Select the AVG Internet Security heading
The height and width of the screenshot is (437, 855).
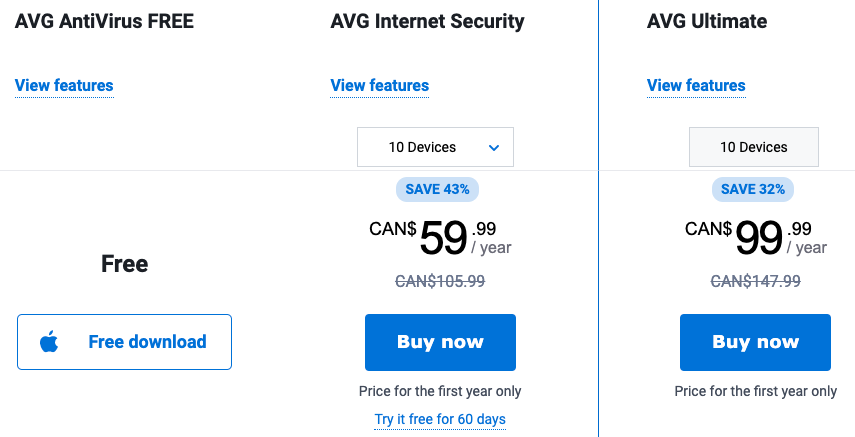coord(427,21)
